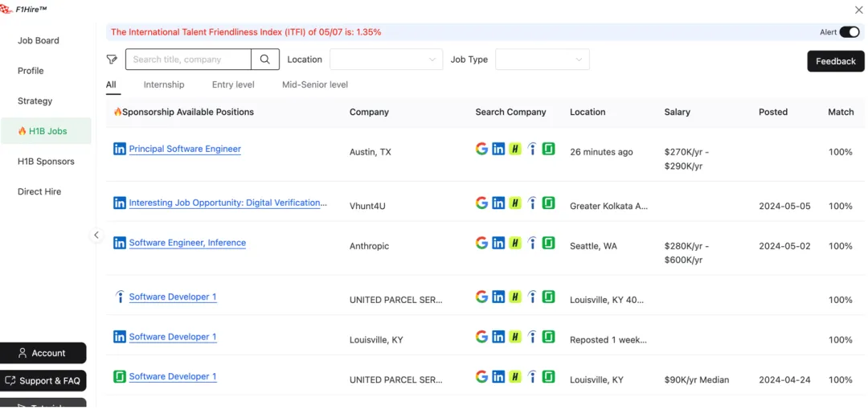
Task: Click Indeed search icon in Louisville, KY 40... row
Action: [x=532, y=297]
